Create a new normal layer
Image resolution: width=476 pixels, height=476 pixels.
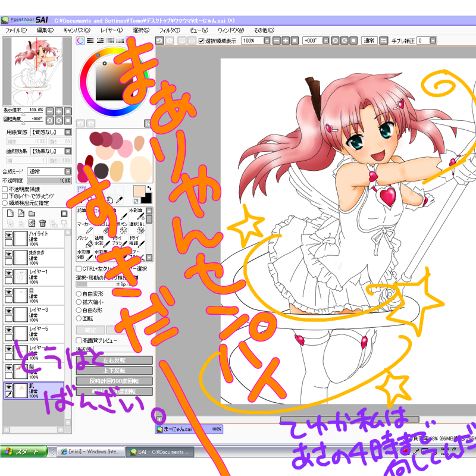(x=10, y=213)
